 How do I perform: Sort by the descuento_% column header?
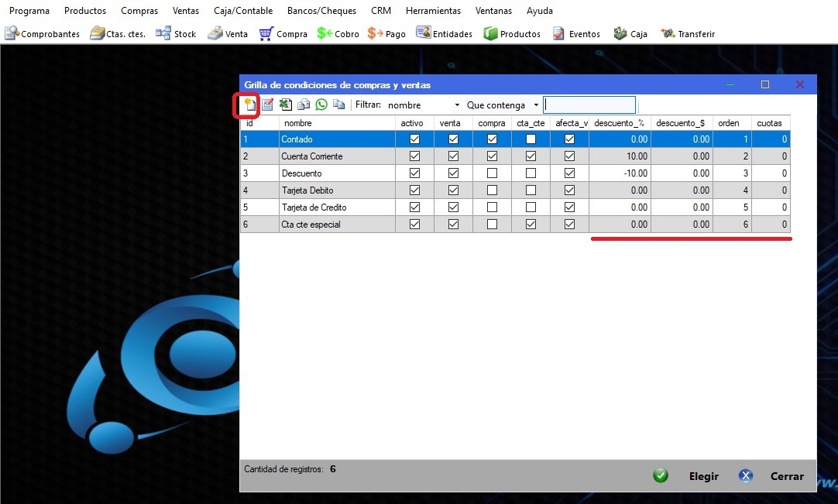tap(619, 123)
